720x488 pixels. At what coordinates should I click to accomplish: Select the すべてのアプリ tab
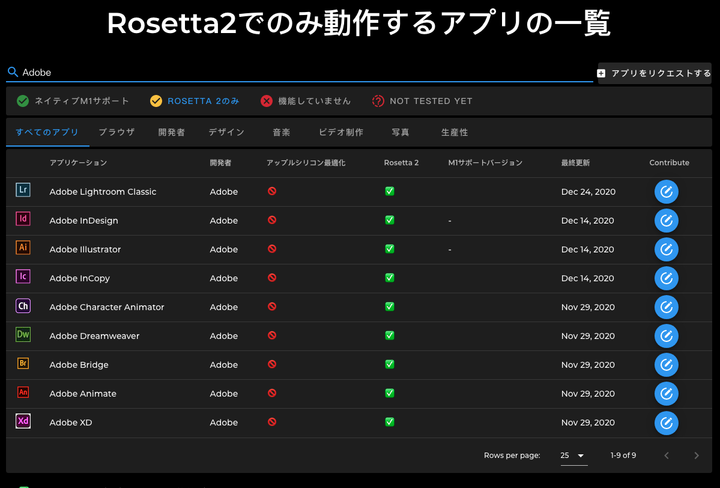(x=47, y=132)
